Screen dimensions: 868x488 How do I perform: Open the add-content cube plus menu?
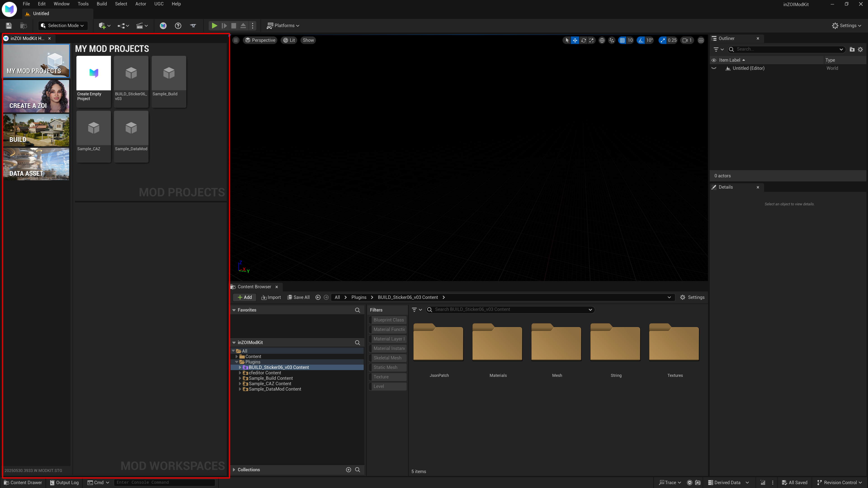pyautogui.click(x=104, y=26)
